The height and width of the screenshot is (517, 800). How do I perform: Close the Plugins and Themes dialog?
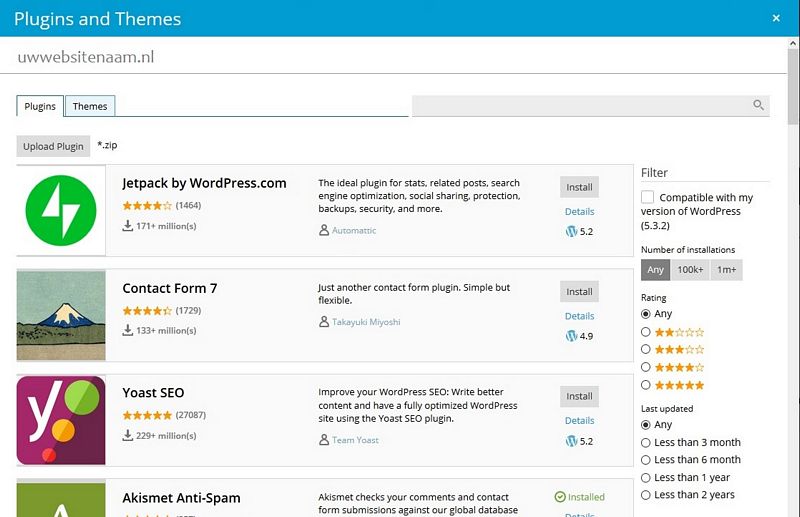coord(776,18)
